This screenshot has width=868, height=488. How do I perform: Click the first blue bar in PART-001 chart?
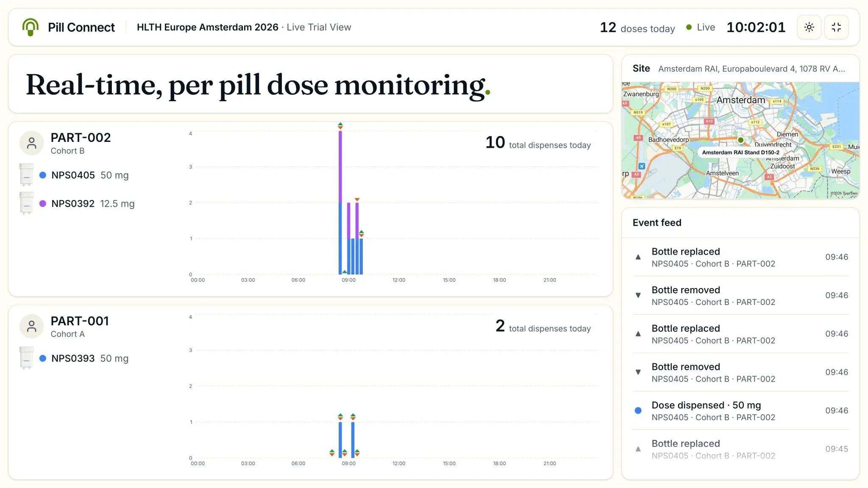tap(340, 440)
